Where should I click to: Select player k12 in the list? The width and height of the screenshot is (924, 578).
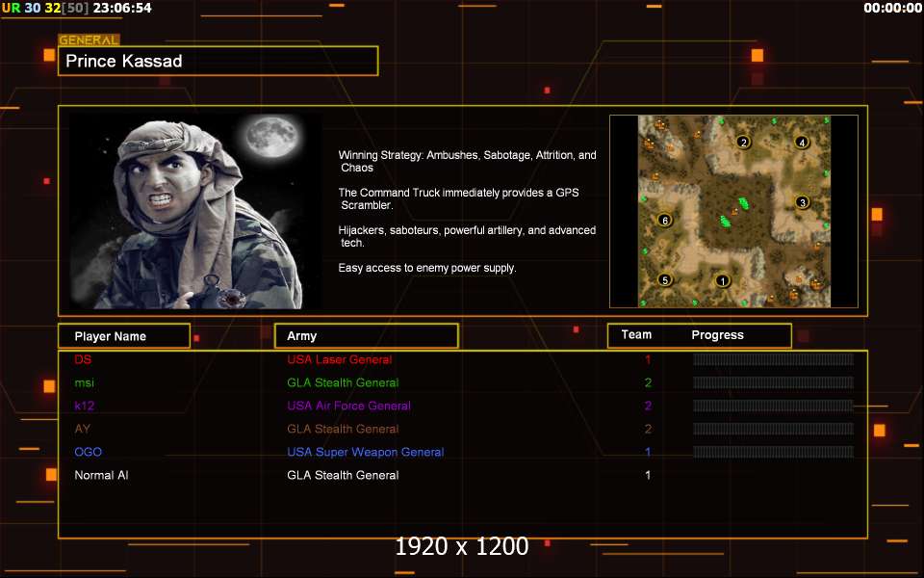tap(85, 406)
